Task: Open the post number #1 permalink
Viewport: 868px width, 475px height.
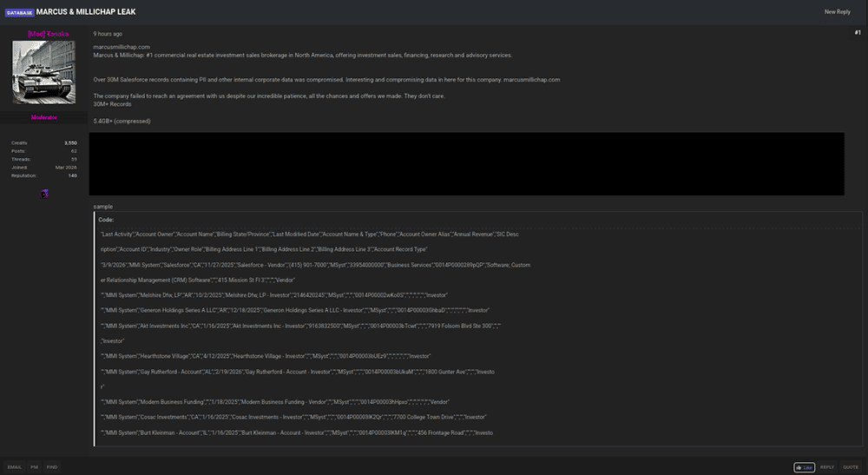Action: (858, 33)
